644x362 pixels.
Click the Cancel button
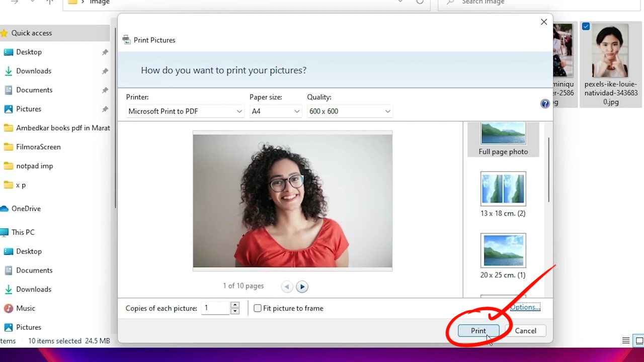pos(525,331)
